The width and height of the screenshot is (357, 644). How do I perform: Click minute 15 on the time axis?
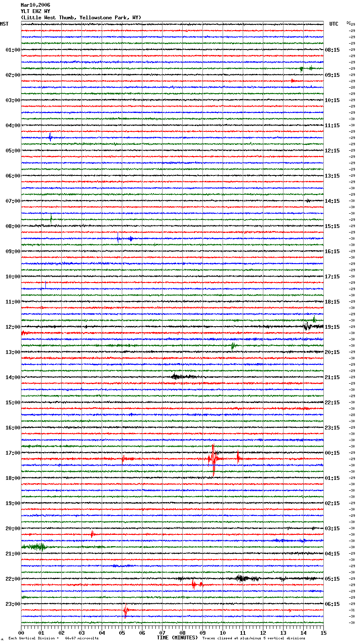[x=323, y=633]
